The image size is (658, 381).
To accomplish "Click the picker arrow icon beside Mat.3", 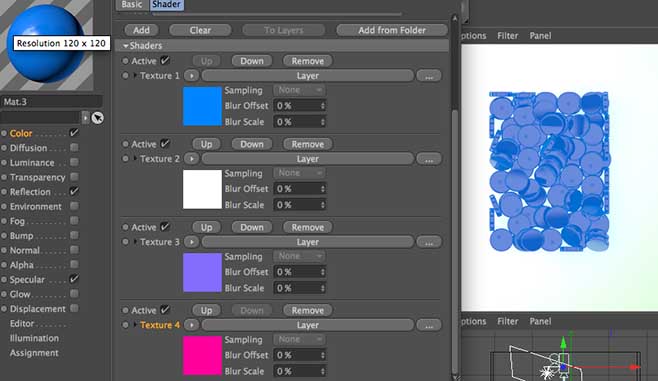I will point(97,118).
